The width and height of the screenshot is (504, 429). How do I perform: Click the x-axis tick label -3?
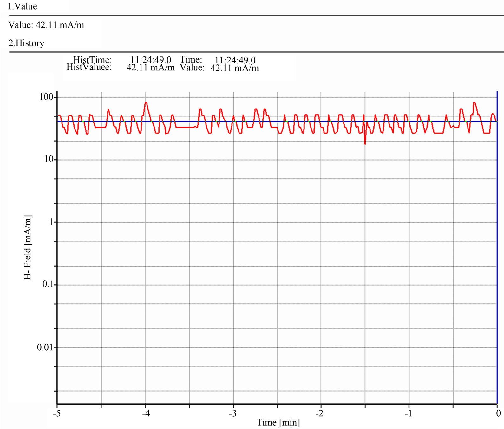point(233,413)
